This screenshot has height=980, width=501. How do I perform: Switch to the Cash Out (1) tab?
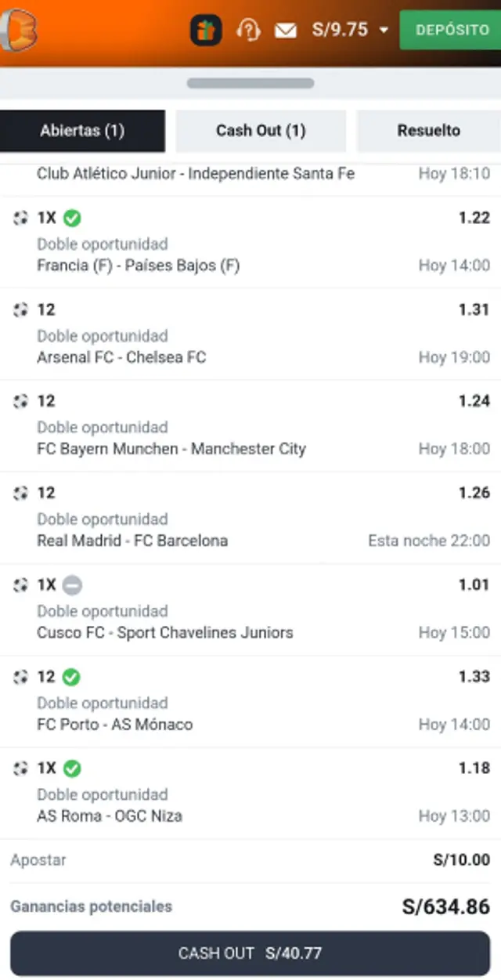click(261, 131)
